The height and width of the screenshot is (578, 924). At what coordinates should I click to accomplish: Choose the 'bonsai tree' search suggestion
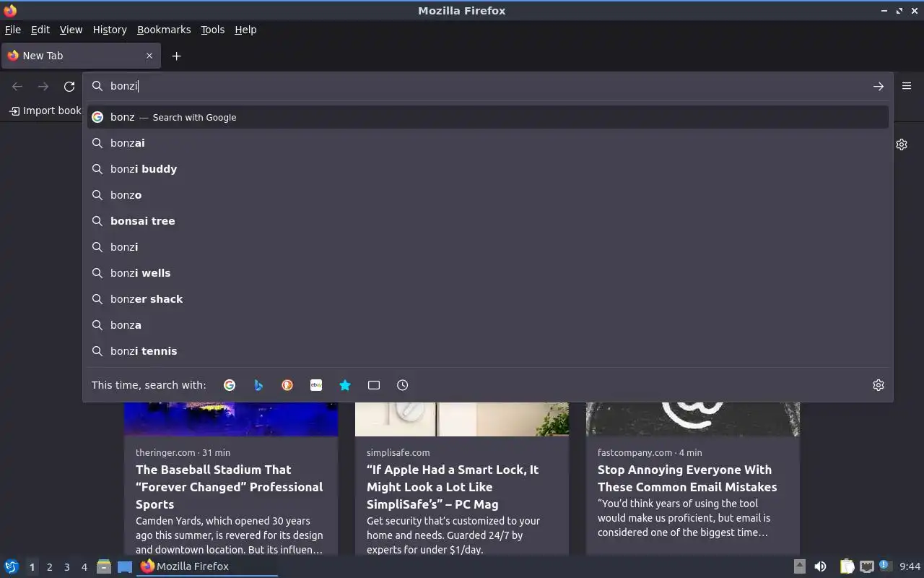pyautogui.click(x=488, y=221)
